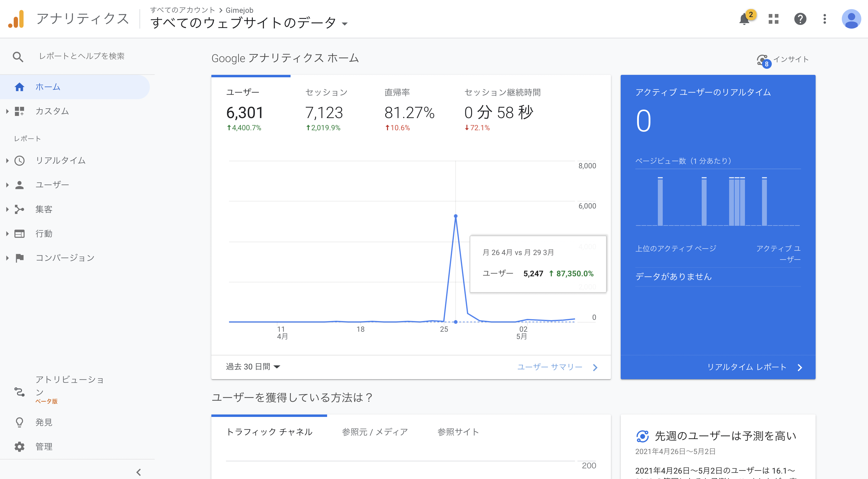Open the 過去 30 日間 date range dropdown
The width and height of the screenshot is (868, 479).
253,367
